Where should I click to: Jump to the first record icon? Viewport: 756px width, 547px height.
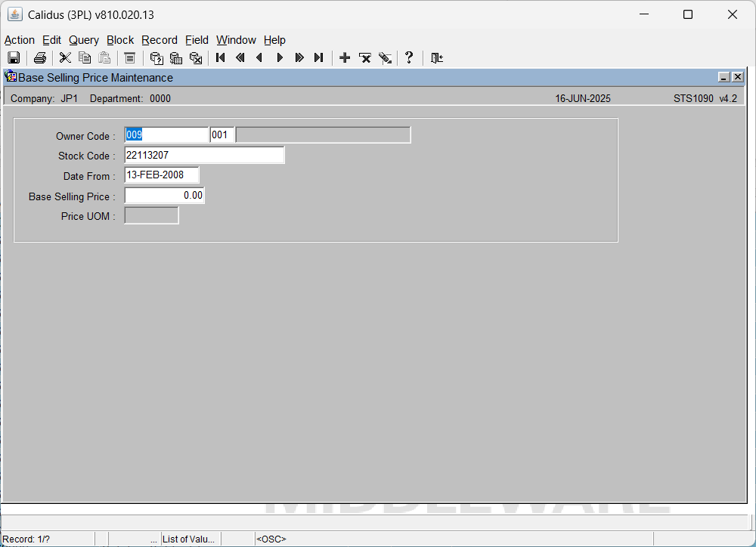220,58
